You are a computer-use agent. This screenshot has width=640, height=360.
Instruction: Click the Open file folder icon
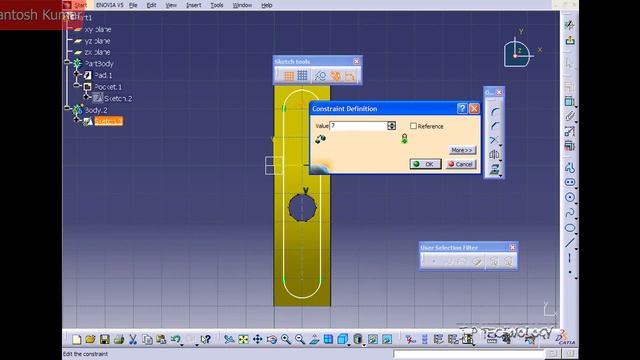pos(90,339)
